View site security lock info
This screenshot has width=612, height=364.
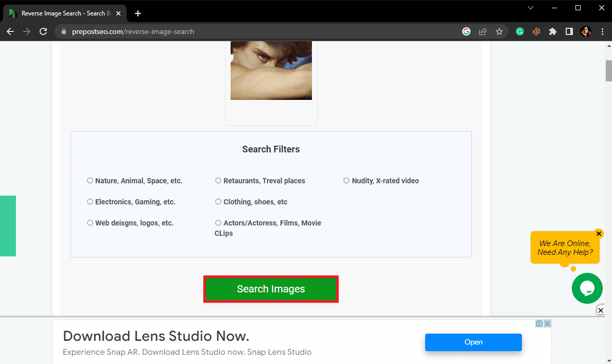[x=64, y=31]
